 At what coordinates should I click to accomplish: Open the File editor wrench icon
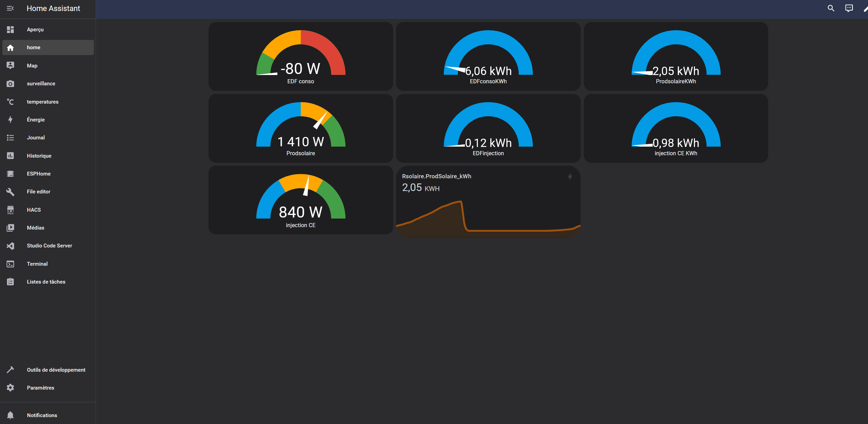(x=10, y=192)
